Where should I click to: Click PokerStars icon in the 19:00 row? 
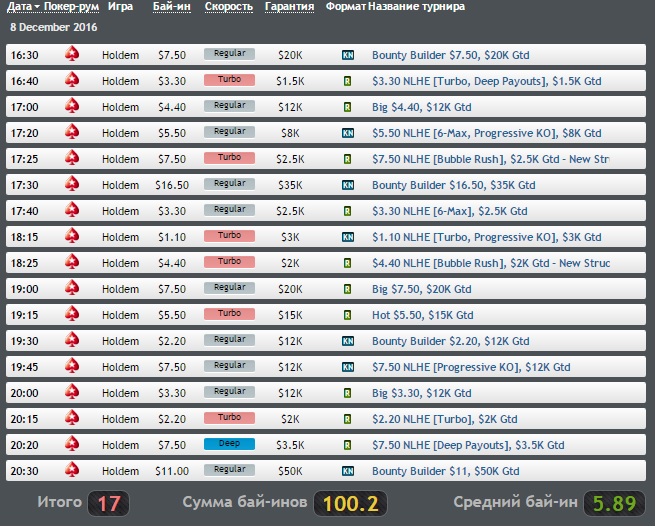tap(72, 288)
